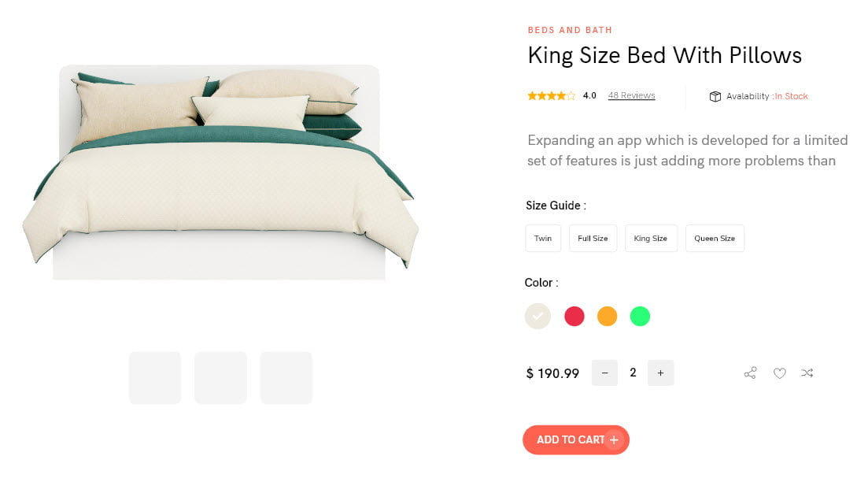The height and width of the screenshot is (482, 868).
Task: Select King Size option
Action: point(651,239)
